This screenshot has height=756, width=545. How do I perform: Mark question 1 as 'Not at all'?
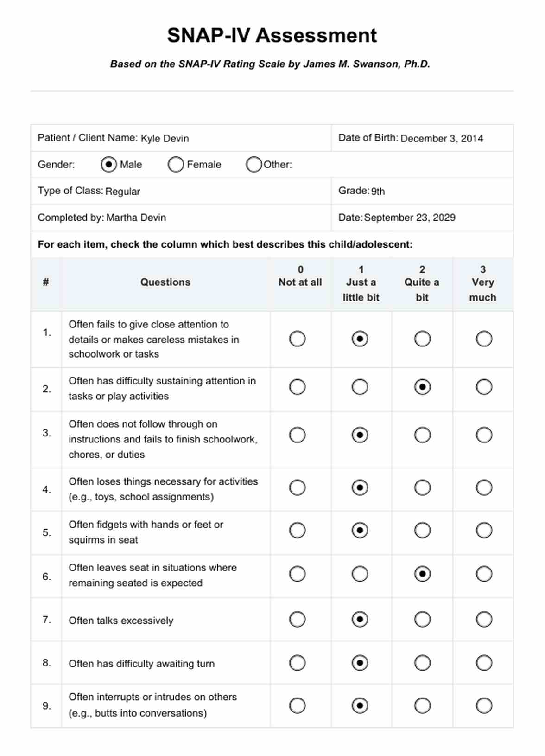point(297,339)
